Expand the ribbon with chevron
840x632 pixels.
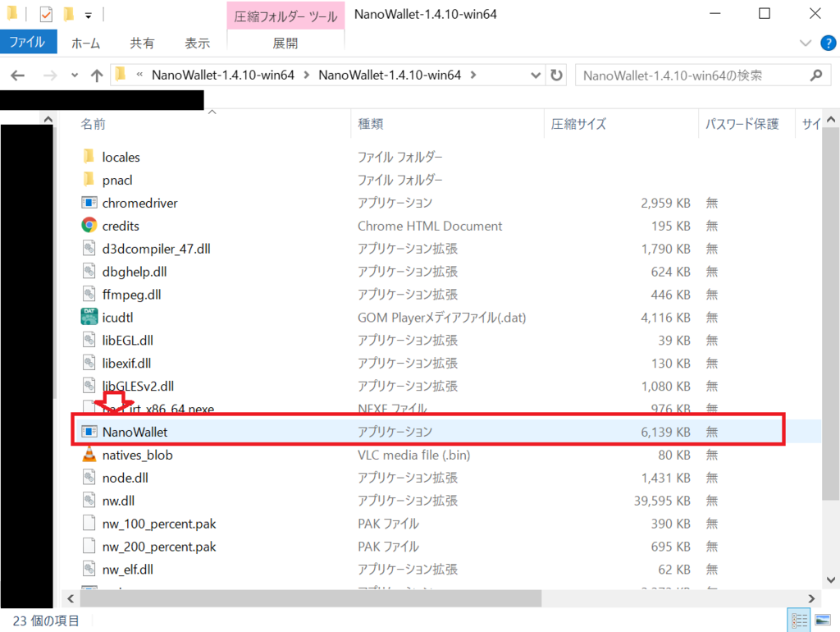pyautogui.click(x=806, y=43)
